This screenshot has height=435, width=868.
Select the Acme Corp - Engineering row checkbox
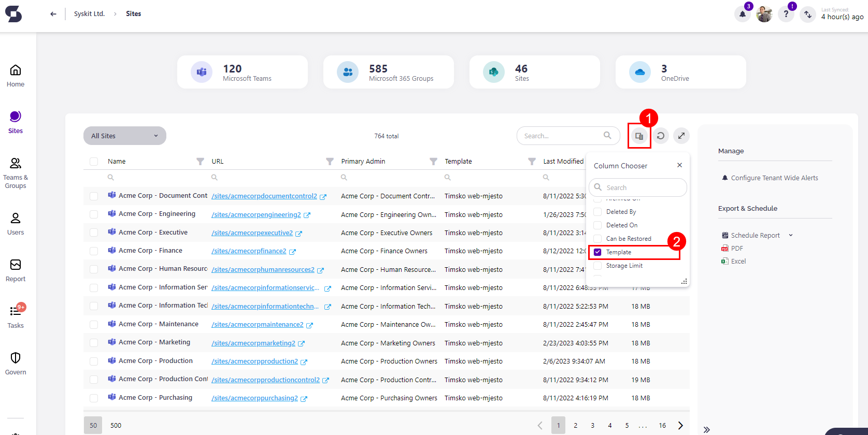94,214
